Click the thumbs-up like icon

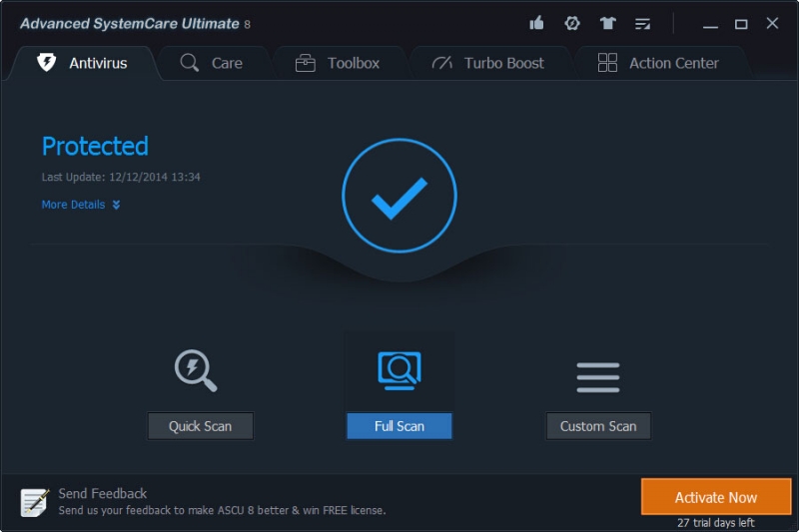(x=536, y=23)
